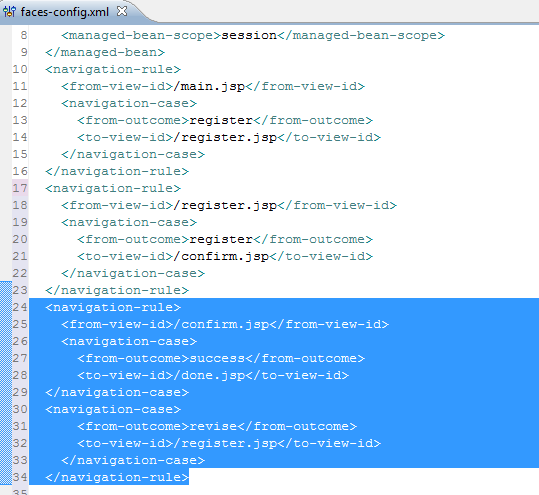Click the faces-config.xml file icon on tab

pos(9,11)
